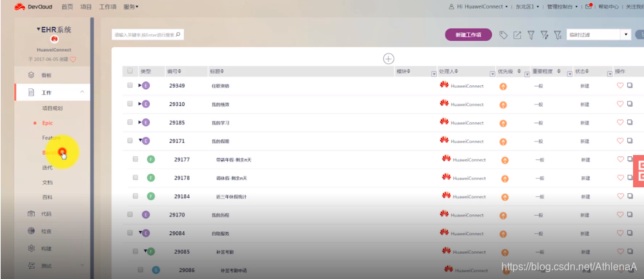Expand epic 29349 任职资格

(139, 85)
